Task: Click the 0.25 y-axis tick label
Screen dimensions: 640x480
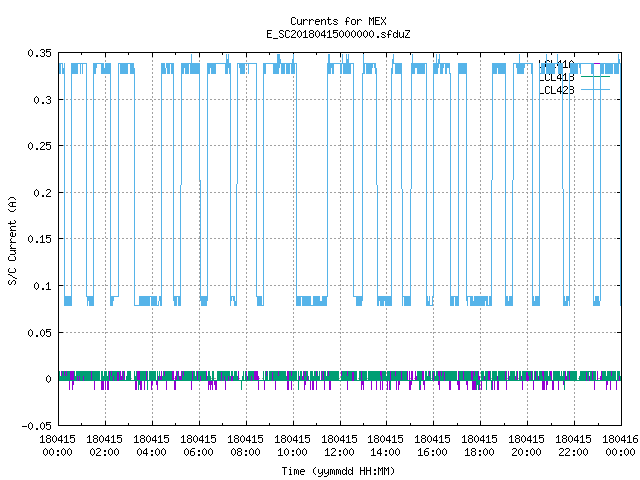Action: coord(40,146)
